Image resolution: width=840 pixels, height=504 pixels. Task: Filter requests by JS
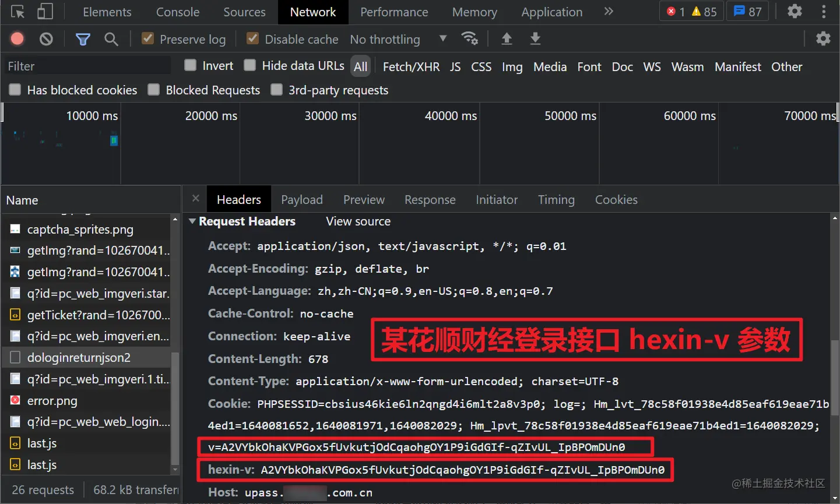455,66
